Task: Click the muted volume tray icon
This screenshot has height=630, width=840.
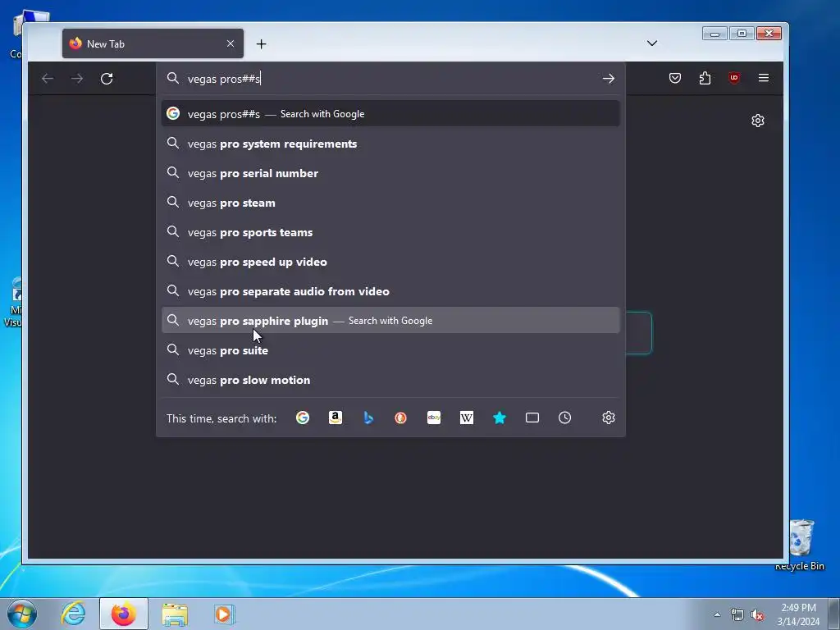Action: tap(756, 615)
